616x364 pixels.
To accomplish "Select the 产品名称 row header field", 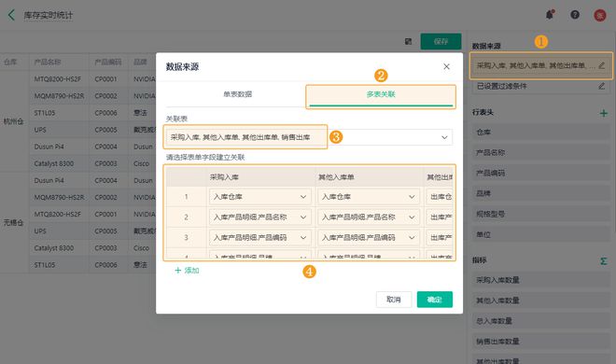I will (540, 153).
